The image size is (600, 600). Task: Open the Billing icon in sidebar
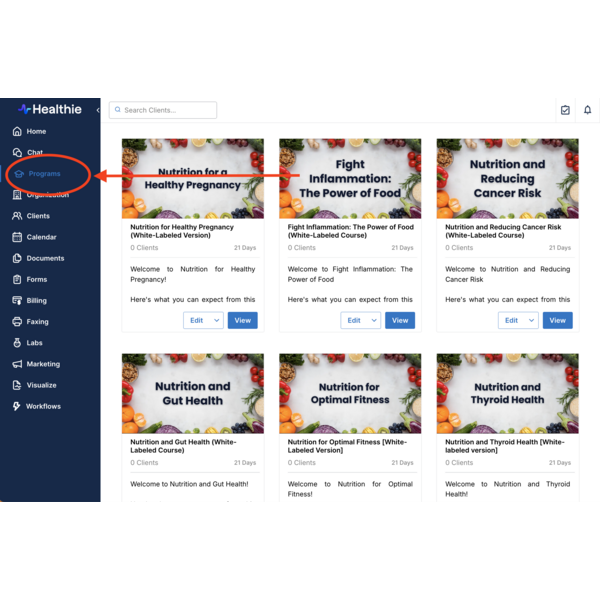[x=17, y=300]
